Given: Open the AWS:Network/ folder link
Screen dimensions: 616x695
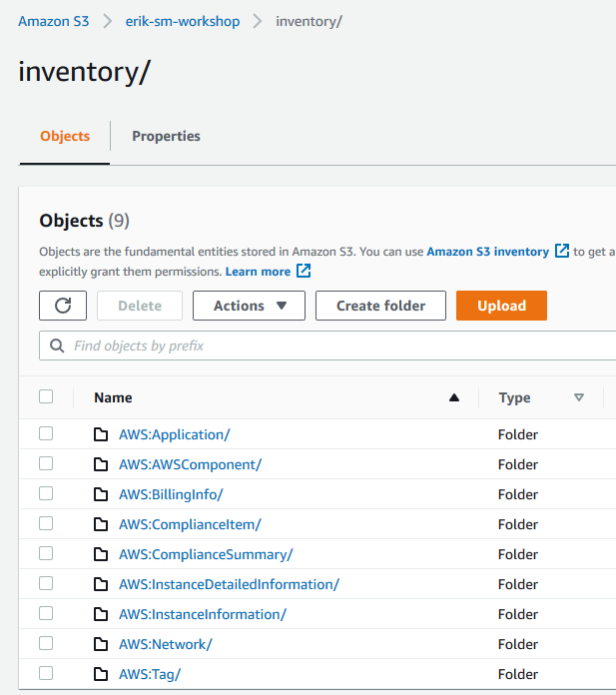Looking at the screenshot, I should coord(166,644).
